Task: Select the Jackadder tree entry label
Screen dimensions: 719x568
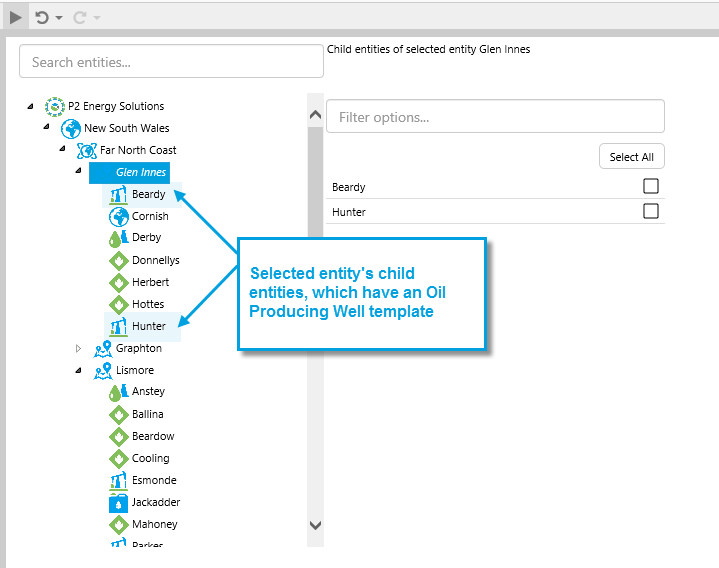Action: pyautogui.click(x=156, y=502)
